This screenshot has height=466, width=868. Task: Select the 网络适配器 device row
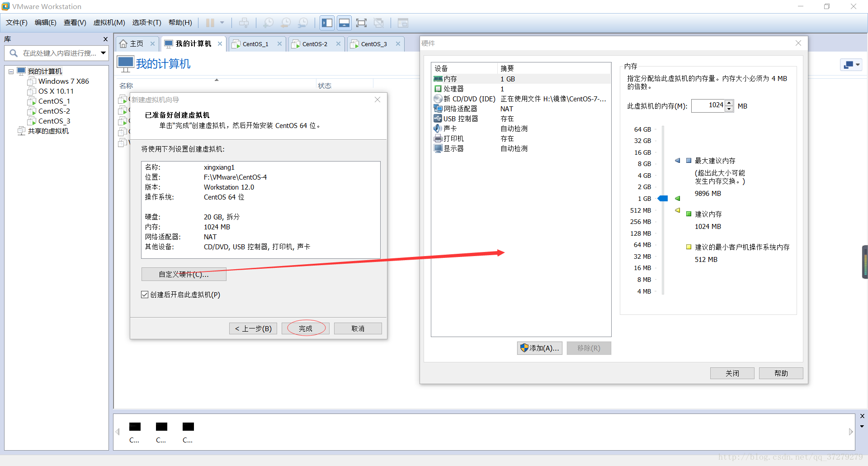click(521, 109)
